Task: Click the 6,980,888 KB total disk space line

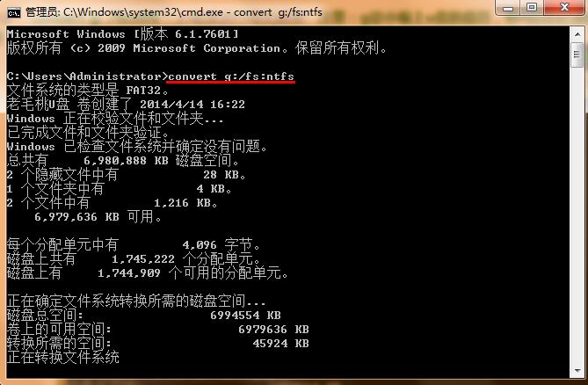Action: [x=123, y=161]
